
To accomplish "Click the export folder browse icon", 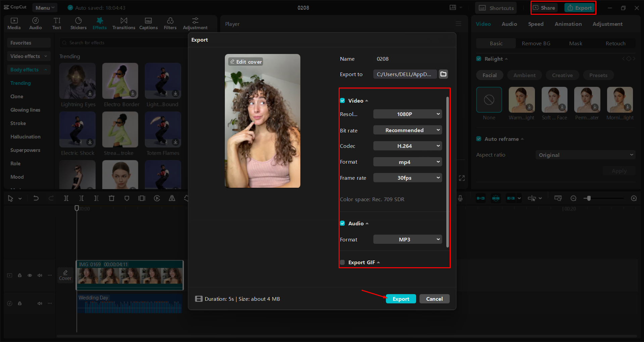I will tap(443, 74).
